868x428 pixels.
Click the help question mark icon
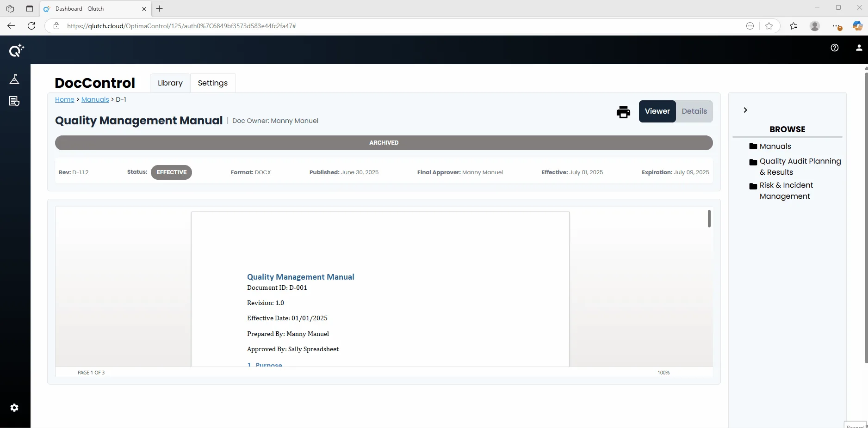tap(835, 48)
